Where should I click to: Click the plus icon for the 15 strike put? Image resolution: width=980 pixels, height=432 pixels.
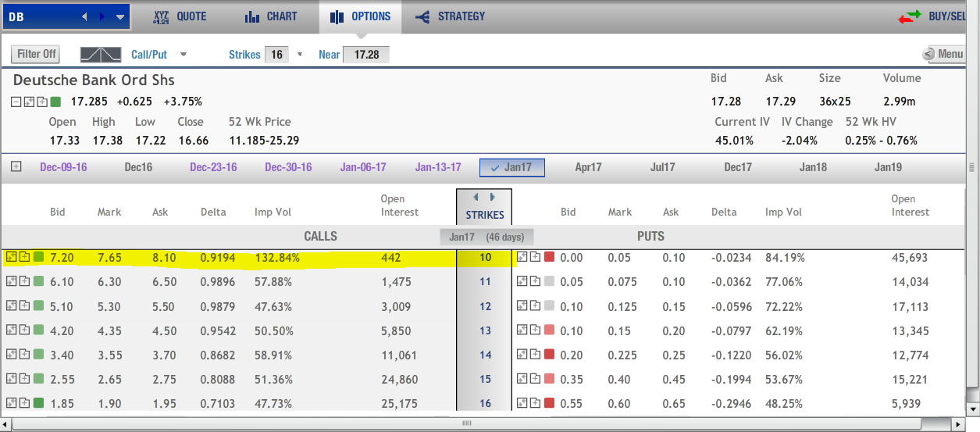(x=535, y=380)
